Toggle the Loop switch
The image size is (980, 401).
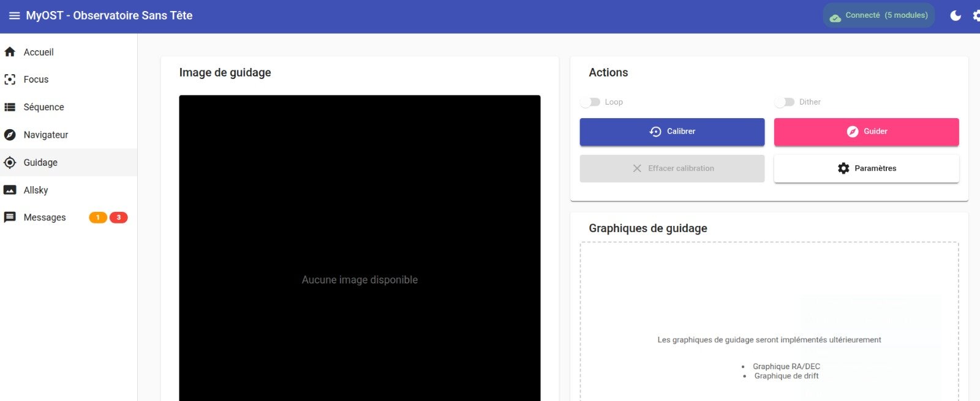pyautogui.click(x=590, y=102)
